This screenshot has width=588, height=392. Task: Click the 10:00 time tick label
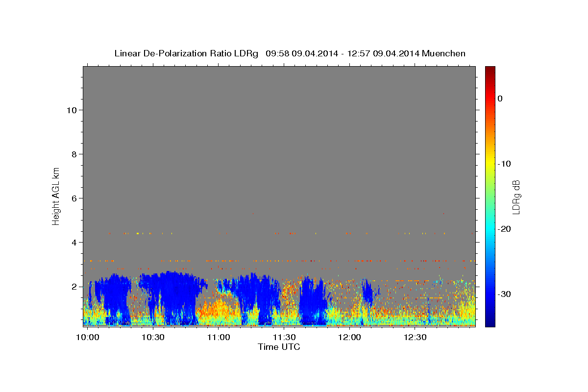click(x=88, y=338)
